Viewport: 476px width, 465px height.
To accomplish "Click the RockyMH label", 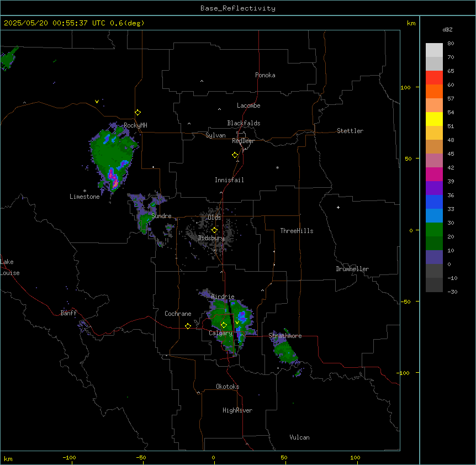I will tap(135, 125).
